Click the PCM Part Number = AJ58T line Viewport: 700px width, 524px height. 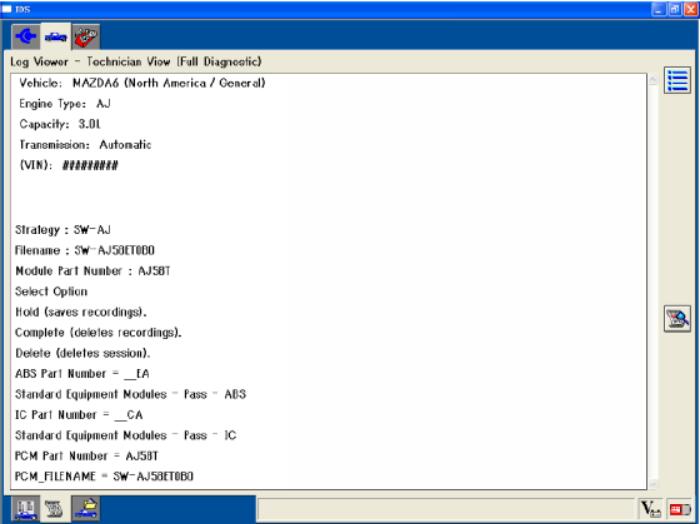[x=87, y=456]
